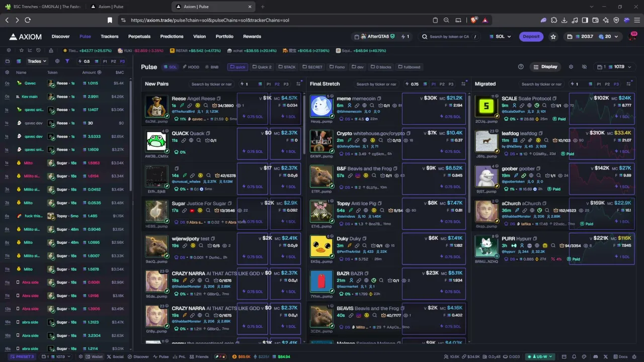This screenshot has width=644, height=362.
Task: Open the user profile avatar with 99 badge
Action: coord(632,37)
